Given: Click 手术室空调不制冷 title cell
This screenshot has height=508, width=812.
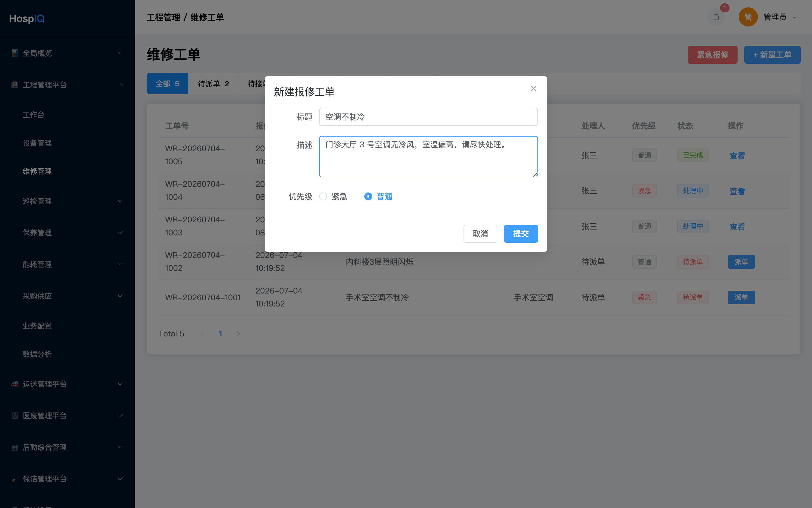Looking at the screenshot, I should (377, 297).
